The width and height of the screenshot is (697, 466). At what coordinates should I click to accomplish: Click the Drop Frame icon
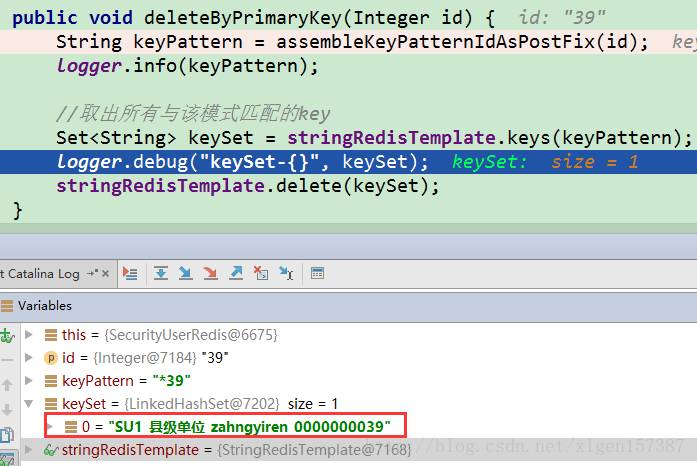(261, 273)
